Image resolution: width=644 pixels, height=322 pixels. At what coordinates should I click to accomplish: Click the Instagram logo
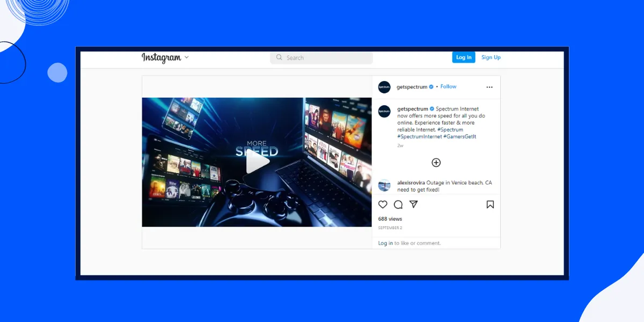[161, 57]
